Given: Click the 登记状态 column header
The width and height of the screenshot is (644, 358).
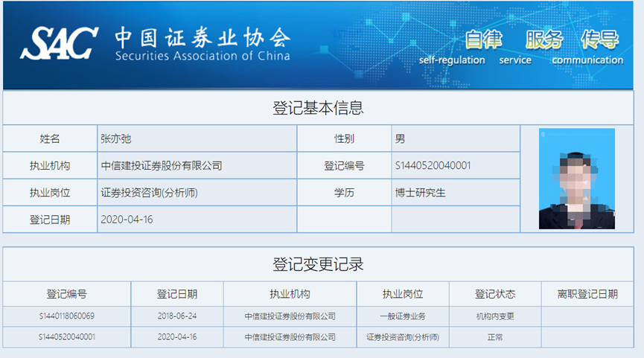Looking at the screenshot, I should [495, 294].
